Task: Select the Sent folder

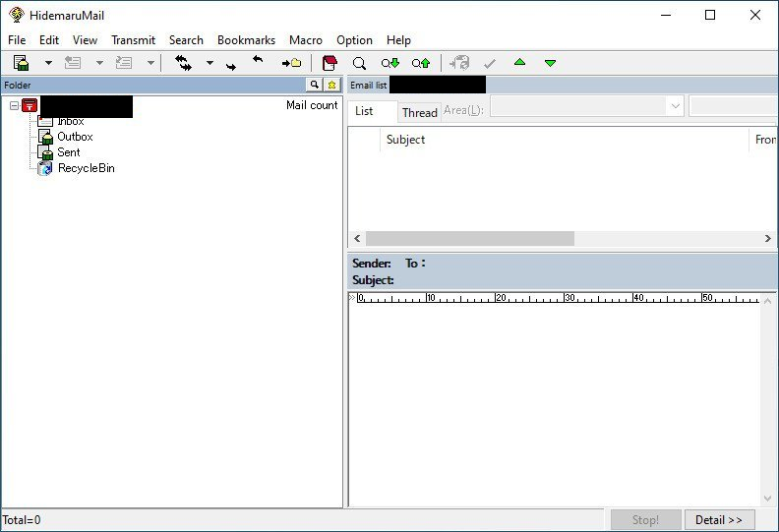Action: tap(69, 152)
